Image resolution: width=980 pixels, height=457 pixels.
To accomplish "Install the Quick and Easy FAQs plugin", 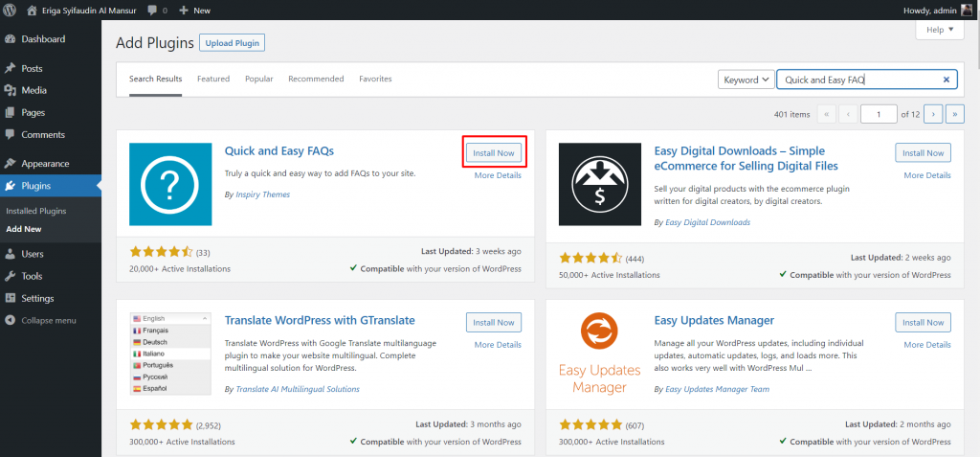I will (x=494, y=152).
